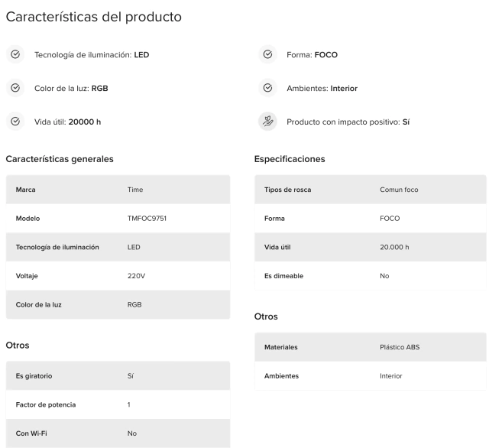489x448 pixels.
Task: Click the Es giratorio row
Action: [118, 376]
